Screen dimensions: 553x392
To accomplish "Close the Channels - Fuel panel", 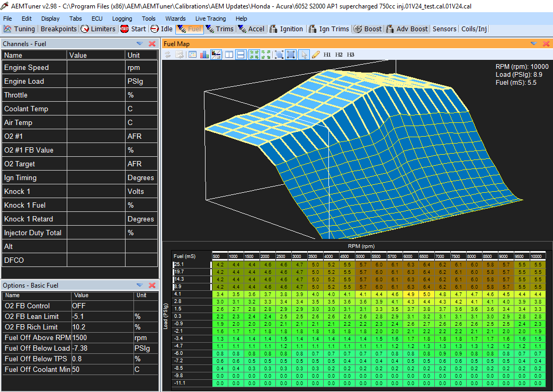I will (152, 43).
